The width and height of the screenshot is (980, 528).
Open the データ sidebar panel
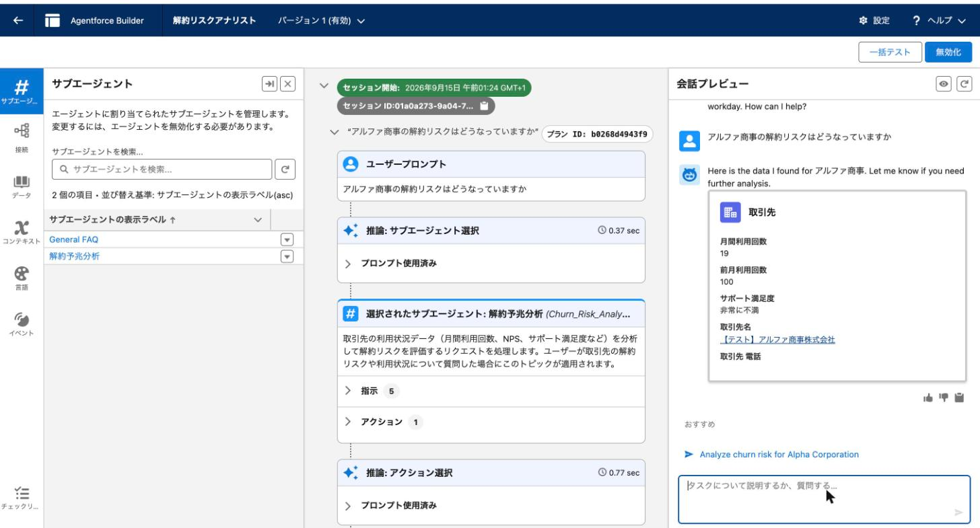click(22, 188)
